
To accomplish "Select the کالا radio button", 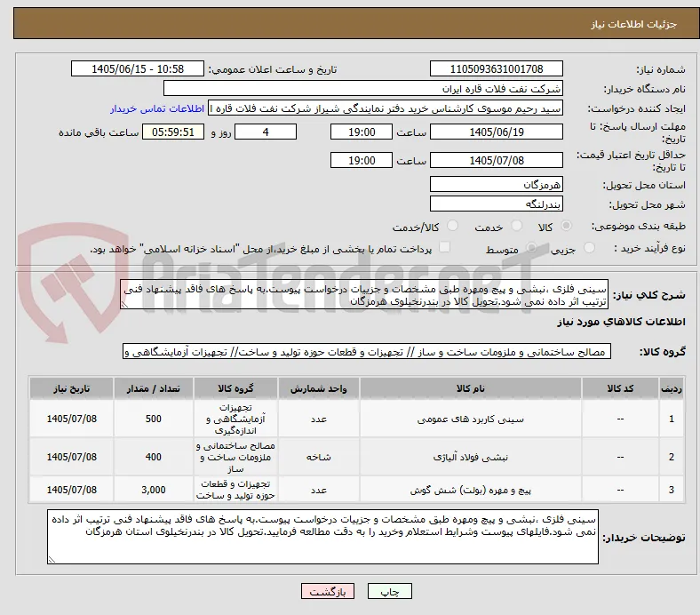I will coord(566,226).
